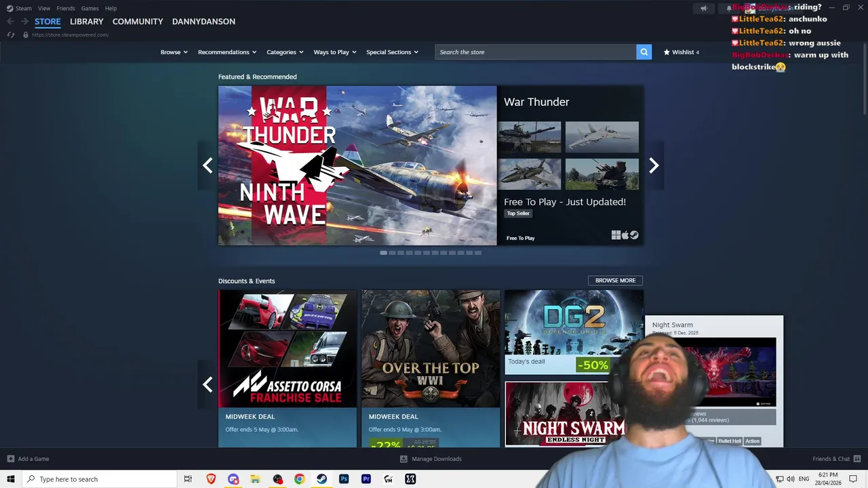Image resolution: width=868 pixels, height=488 pixels.
Task: Open the Defense Grid 2 daily deal
Action: click(574, 332)
